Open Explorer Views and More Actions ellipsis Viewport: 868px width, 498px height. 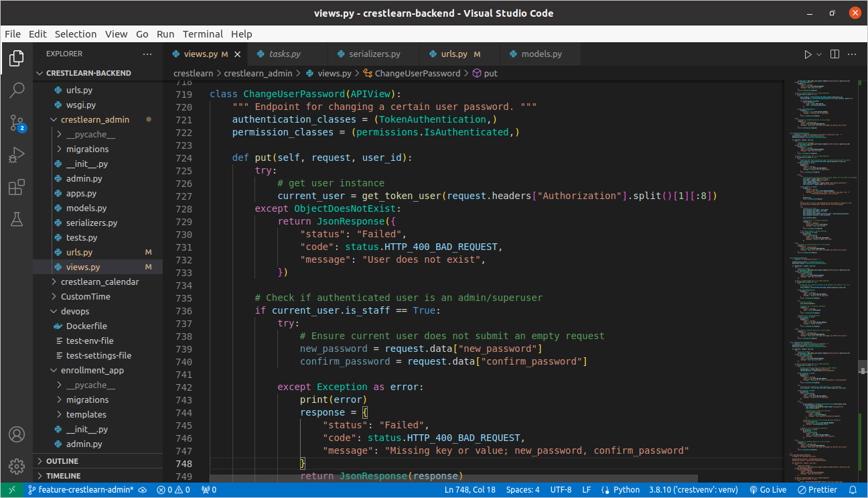pyautogui.click(x=147, y=54)
